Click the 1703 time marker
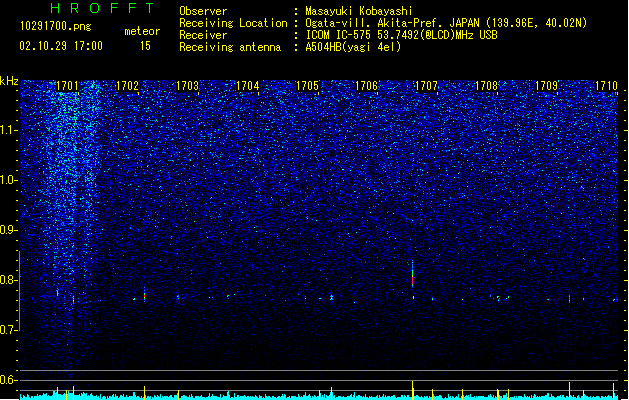 tap(187, 86)
